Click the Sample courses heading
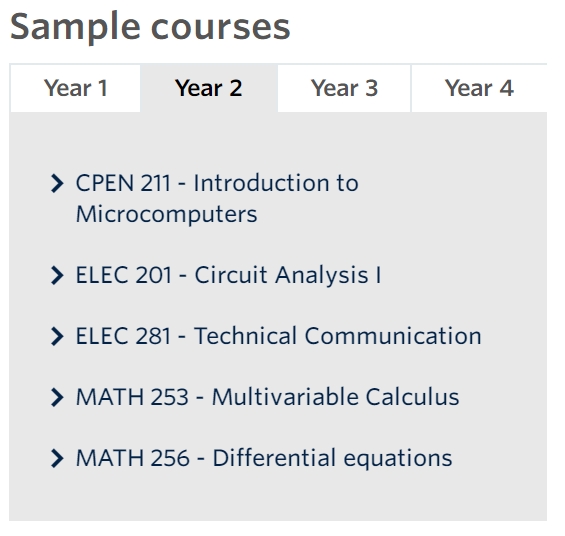This screenshot has height=536, width=565. (150, 27)
